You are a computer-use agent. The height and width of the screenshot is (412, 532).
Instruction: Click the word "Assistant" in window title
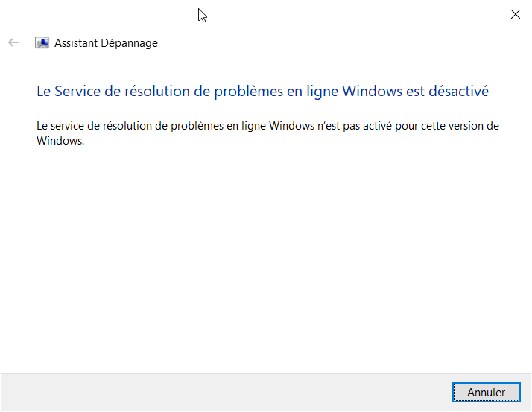pyautogui.click(x=76, y=43)
